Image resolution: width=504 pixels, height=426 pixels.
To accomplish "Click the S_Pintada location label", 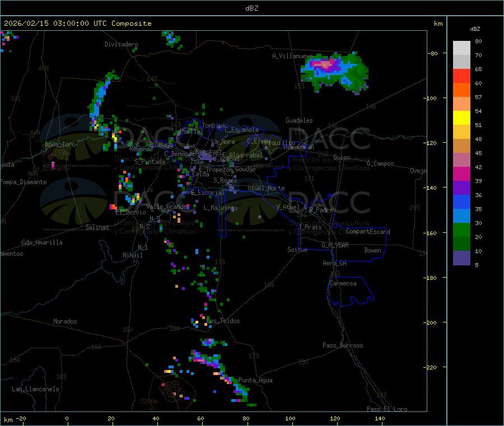I will coord(150,162).
